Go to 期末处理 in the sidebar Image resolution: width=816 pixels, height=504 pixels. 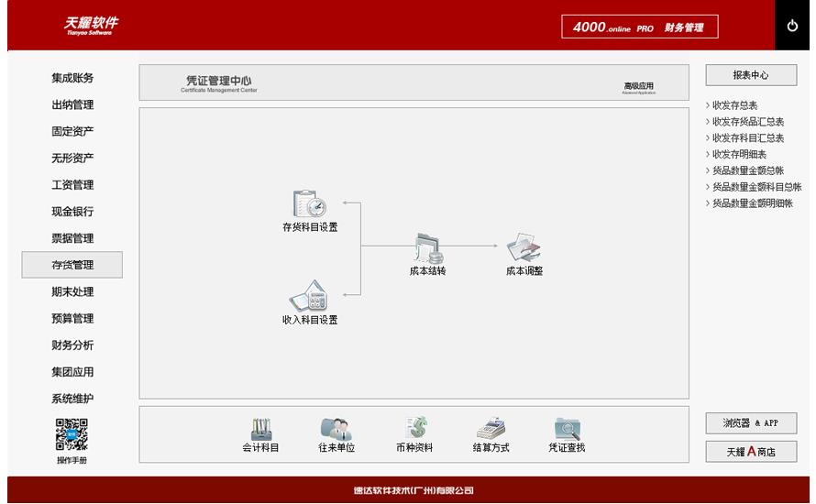(x=72, y=291)
